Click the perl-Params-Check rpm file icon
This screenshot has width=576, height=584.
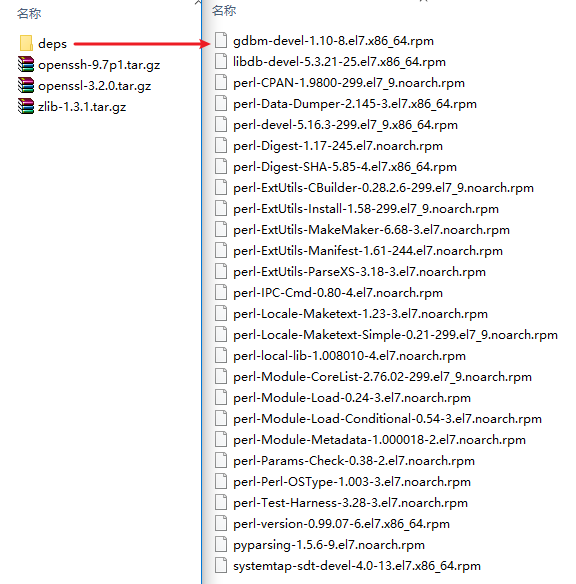221,460
